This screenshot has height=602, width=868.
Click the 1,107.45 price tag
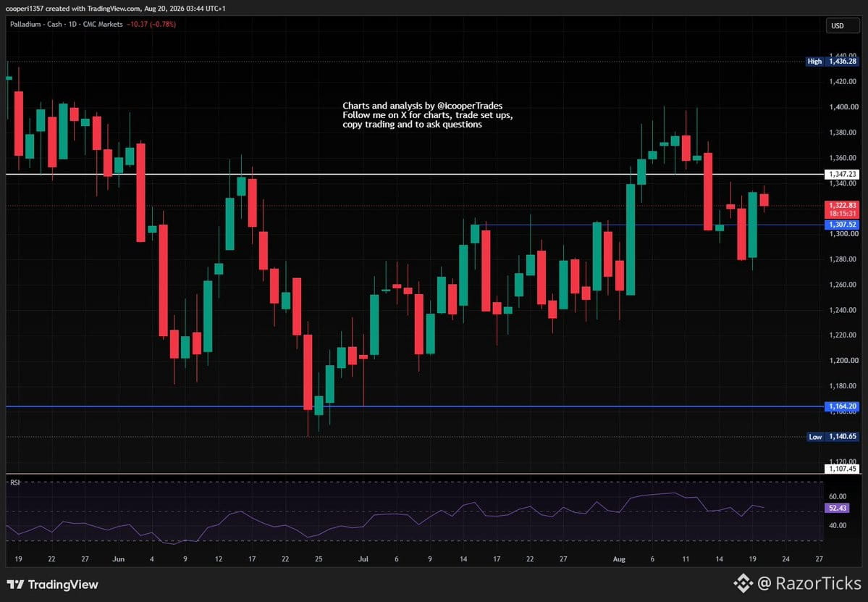pos(842,469)
